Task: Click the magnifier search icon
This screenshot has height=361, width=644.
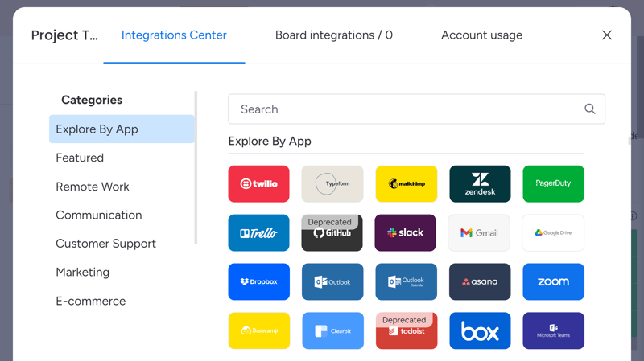Action: tap(590, 109)
